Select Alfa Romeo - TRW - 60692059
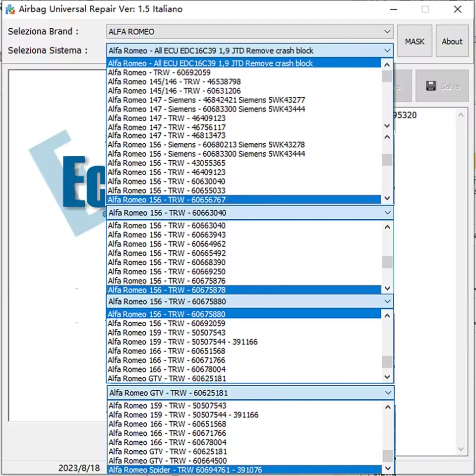This screenshot has height=476, width=476. coord(244,72)
